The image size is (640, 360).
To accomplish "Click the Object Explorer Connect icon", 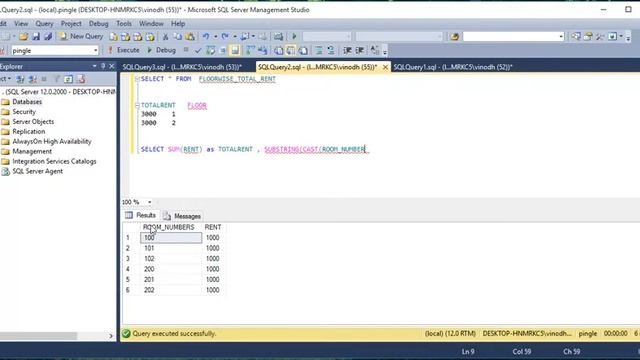I will (20, 79).
